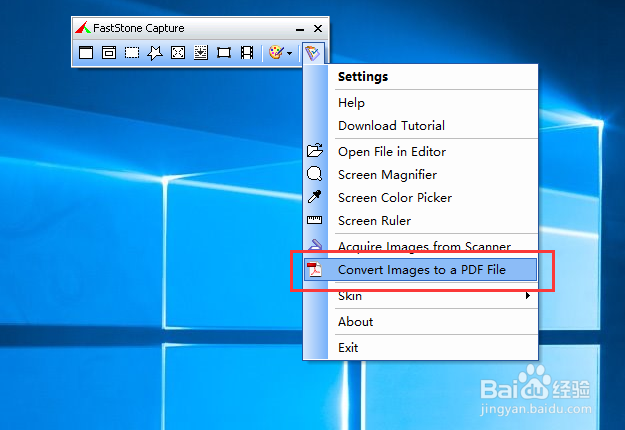Click the magnifier glass icon
Image resolution: width=625 pixels, height=430 pixels.
[x=314, y=174]
